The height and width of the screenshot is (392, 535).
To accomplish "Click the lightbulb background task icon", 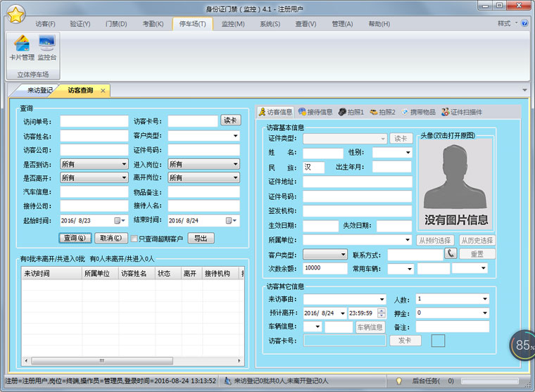I will (x=398, y=381).
